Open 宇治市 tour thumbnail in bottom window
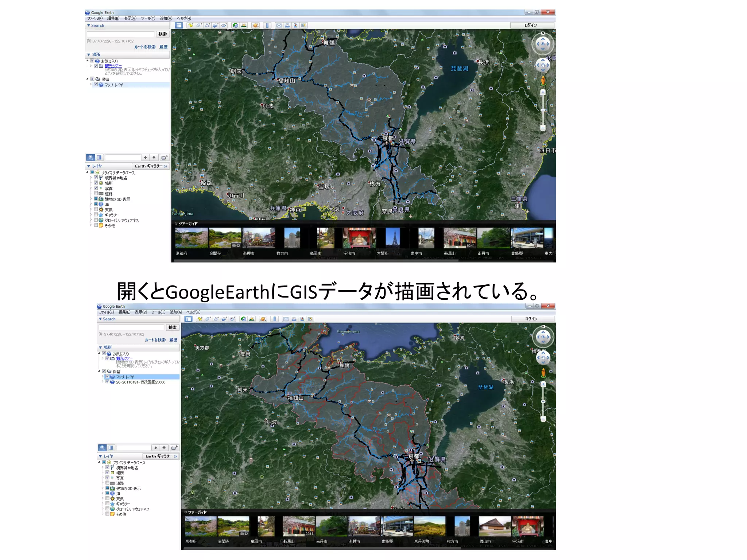747x560 pixels. pyautogui.click(x=528, y=526)
